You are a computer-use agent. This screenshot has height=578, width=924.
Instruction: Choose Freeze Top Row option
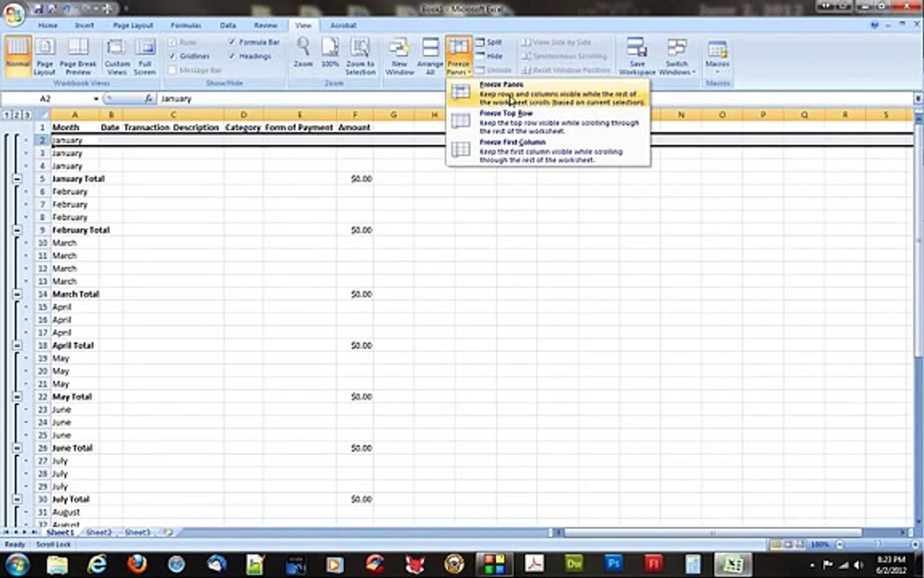click(x=548, y=122)
